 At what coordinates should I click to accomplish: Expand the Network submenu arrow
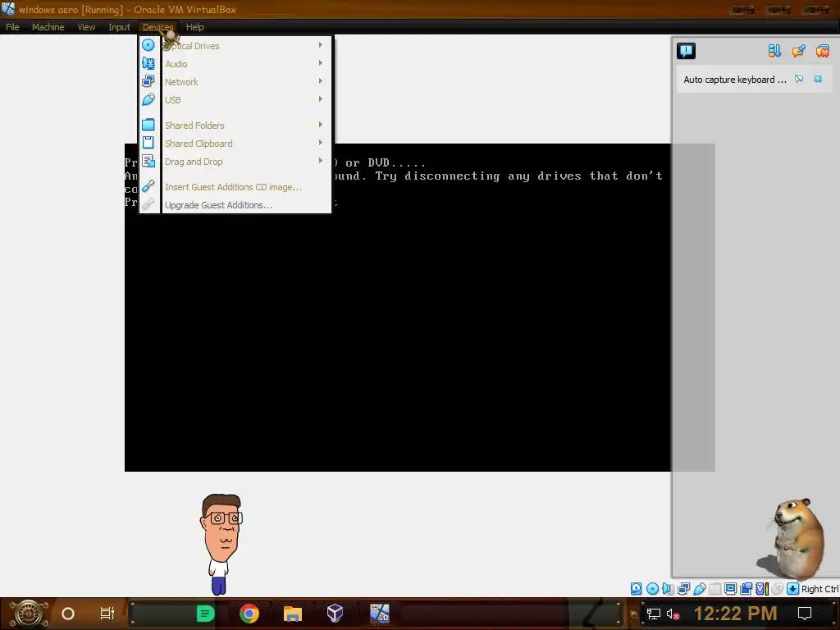click(321, 81)
